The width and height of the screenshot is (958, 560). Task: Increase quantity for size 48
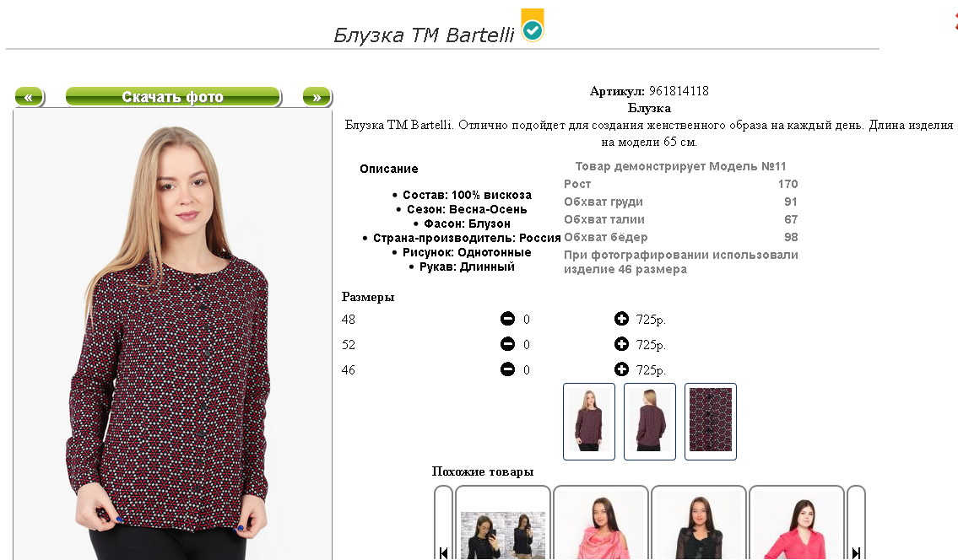click(621, 319)
